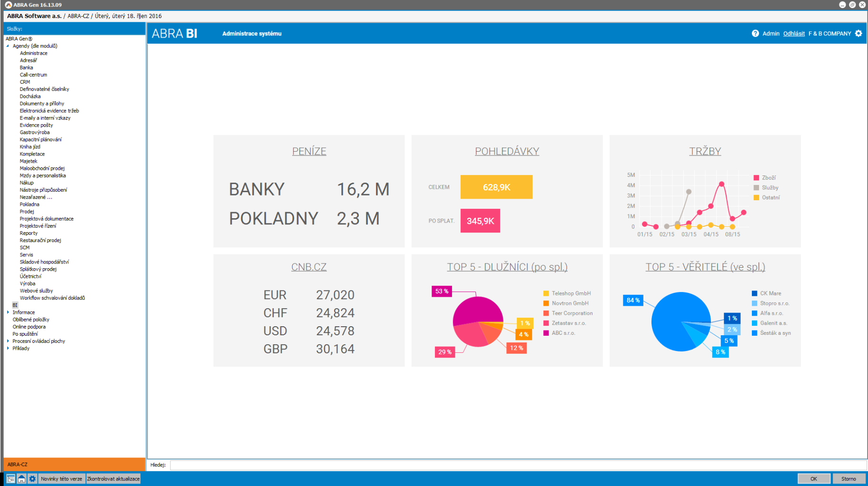Collapse the Agendy (dle modulů) node

[x=8, y=46]
